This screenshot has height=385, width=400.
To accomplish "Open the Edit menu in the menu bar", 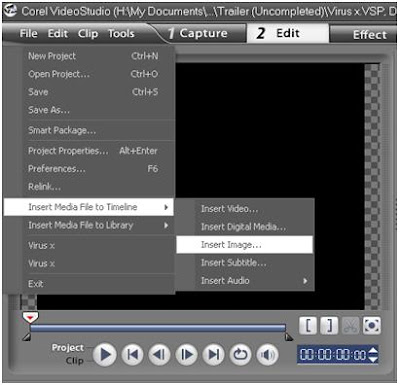I will point(58,34).
